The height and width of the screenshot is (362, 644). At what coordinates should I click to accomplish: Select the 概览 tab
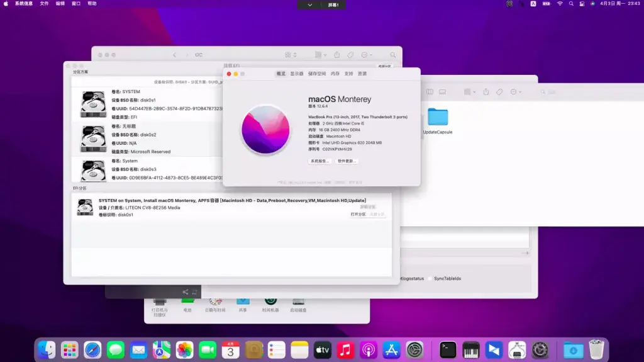click(281, 74)
